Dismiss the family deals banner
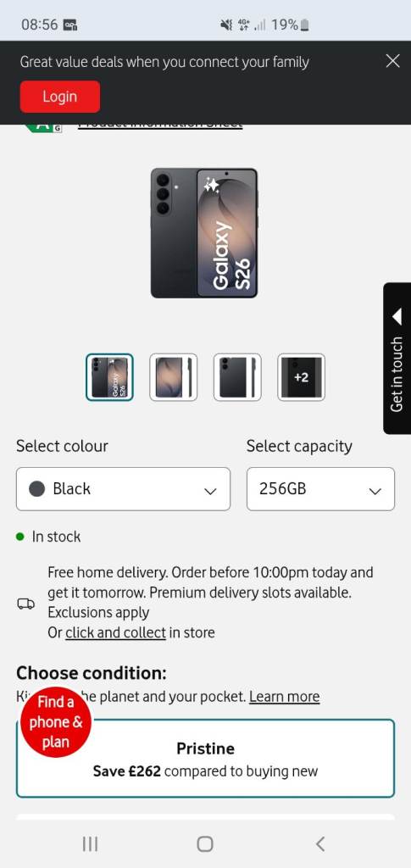 pyautogui.click(x=392, y=61)
